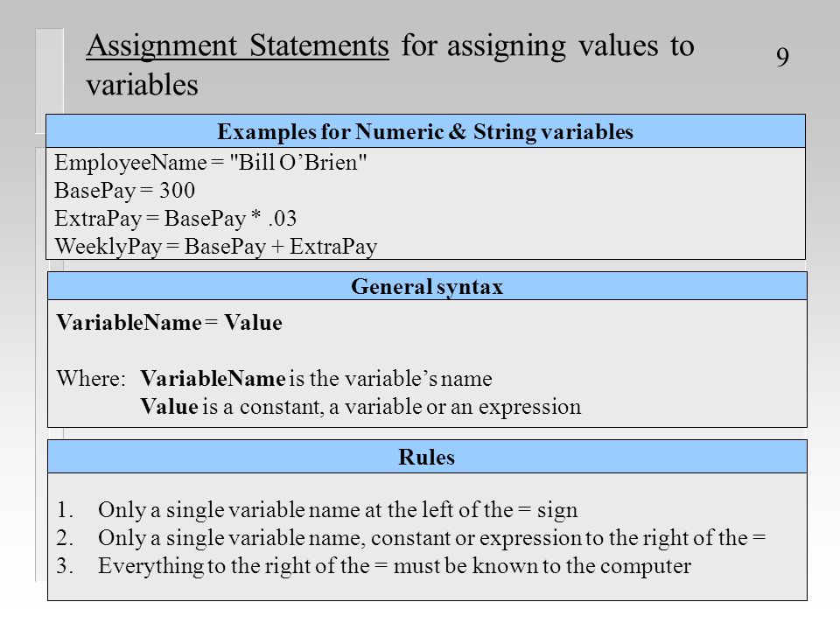Click the Value is a constant line
The image size is (840, 630).
[360, 407]
